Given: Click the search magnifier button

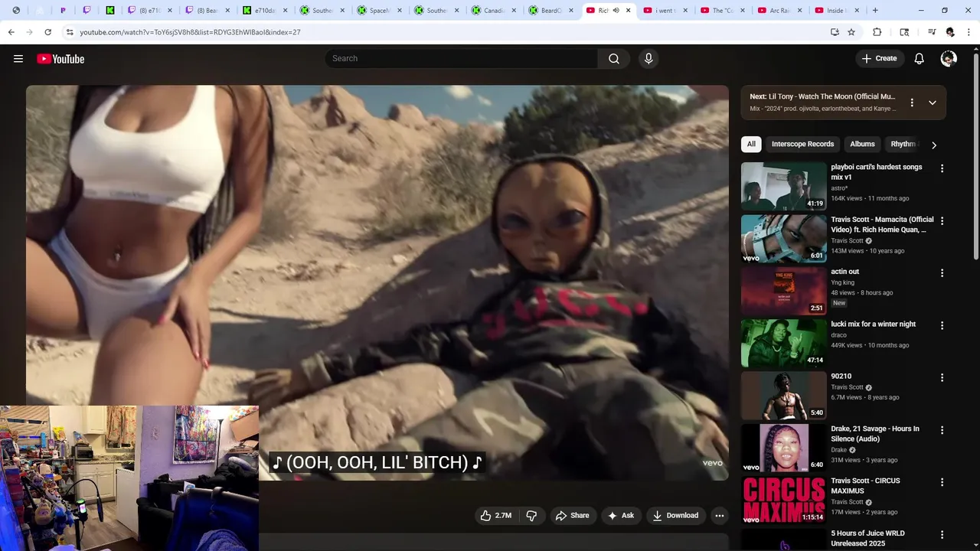Looking at the screenshot, I should coord(614,59).
